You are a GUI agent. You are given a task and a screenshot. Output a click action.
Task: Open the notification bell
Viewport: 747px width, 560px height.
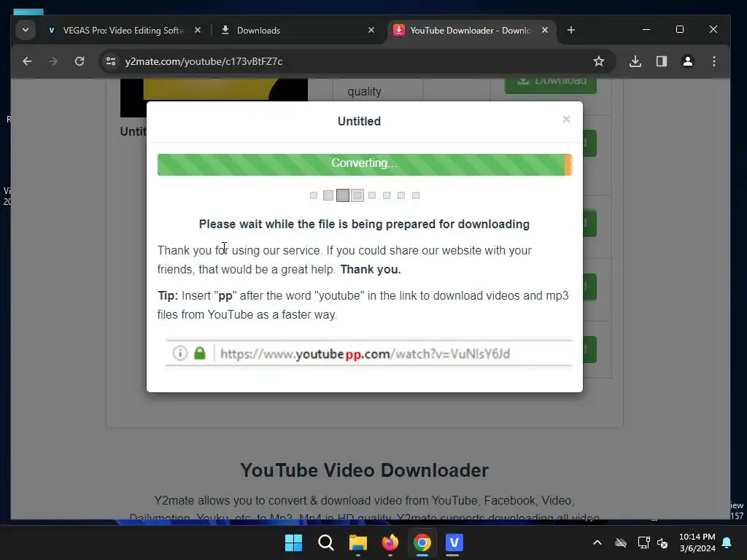[x=727, y=542]
